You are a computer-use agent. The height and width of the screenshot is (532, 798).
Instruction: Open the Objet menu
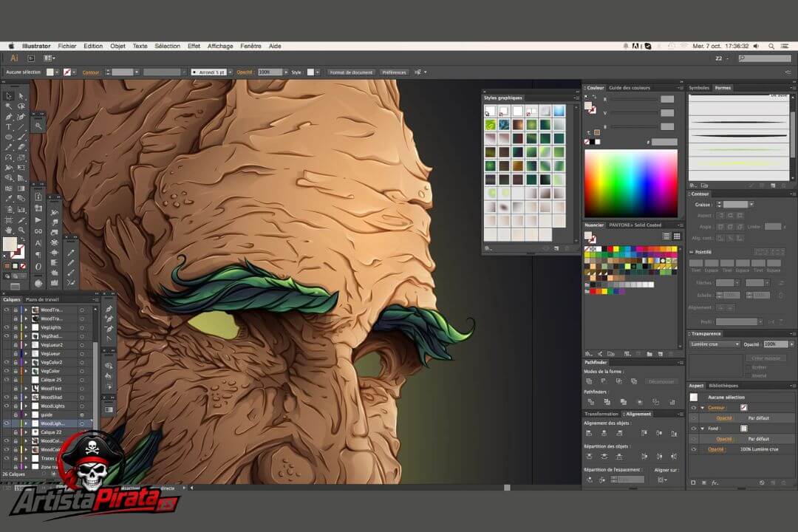point(117,46)
